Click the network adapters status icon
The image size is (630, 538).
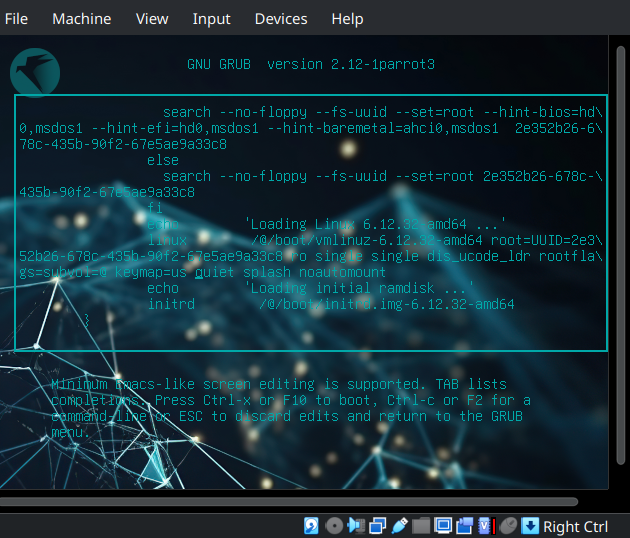point(378,526)
